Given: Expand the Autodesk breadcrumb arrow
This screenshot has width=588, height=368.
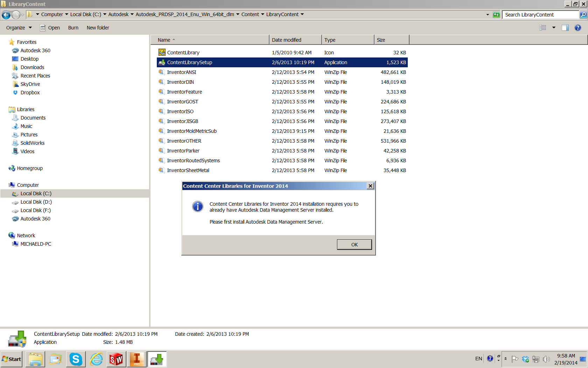Looking at the screenshot, I should click(132, 14).
